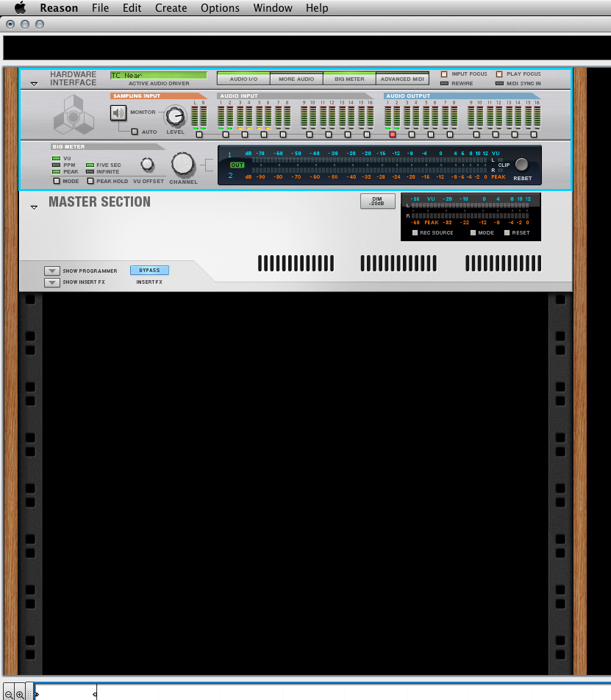The width and height of the screenshot is (611, 700).
Task: Select Audio Output 9-10 big meter button
Action: coord(476,135)
